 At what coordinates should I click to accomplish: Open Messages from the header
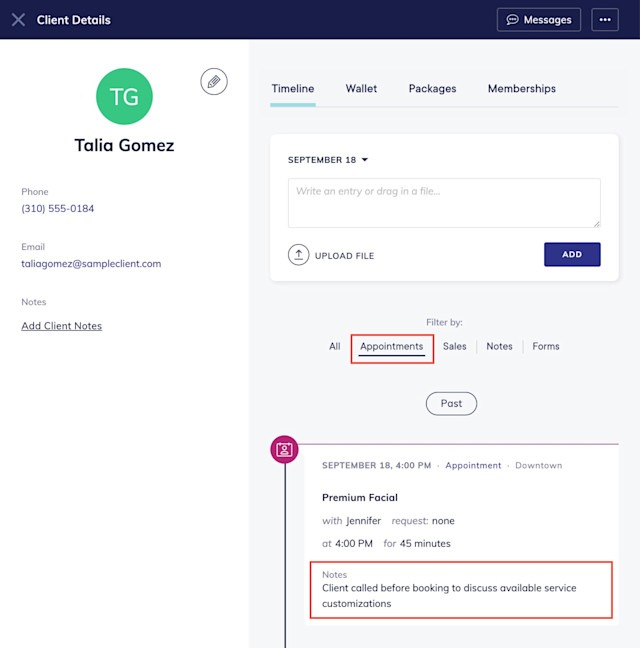[x=539, y=20]
